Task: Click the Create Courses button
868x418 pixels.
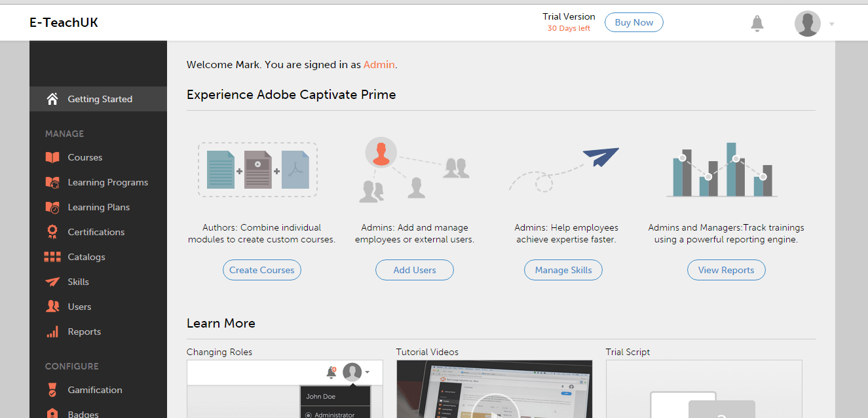Action: (x=262, y=270)
